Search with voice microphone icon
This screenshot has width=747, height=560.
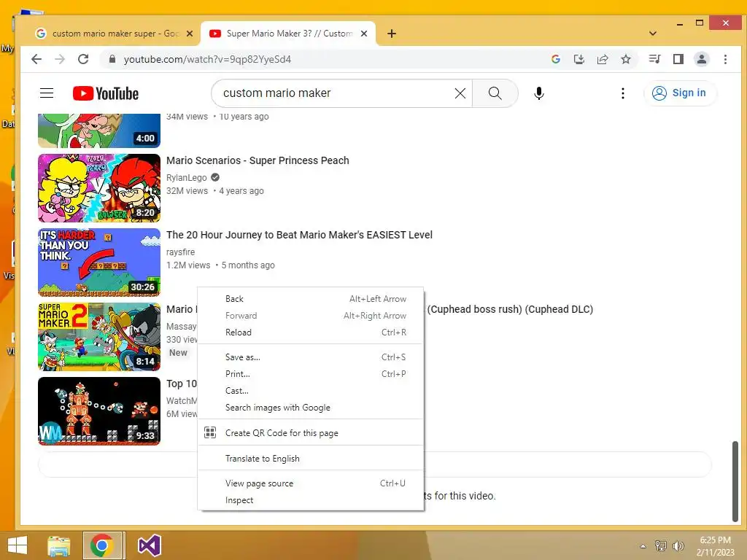click(x=539, y=93)
